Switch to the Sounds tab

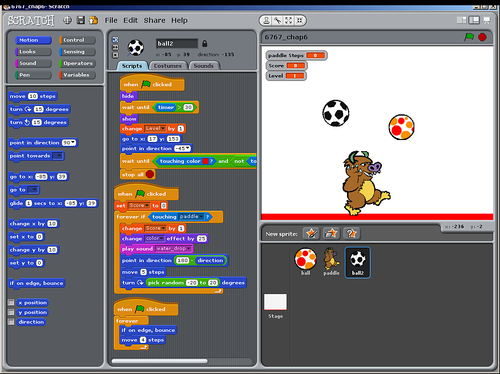tap(203, 66)
